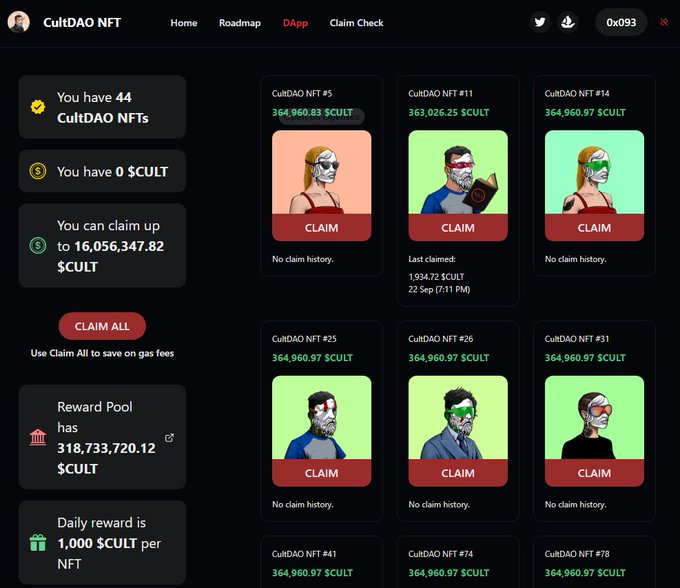Click the gold coin icon beside 0 $CULT
Image resolution: width=680 pixels, height=588 pixels.
38,171
